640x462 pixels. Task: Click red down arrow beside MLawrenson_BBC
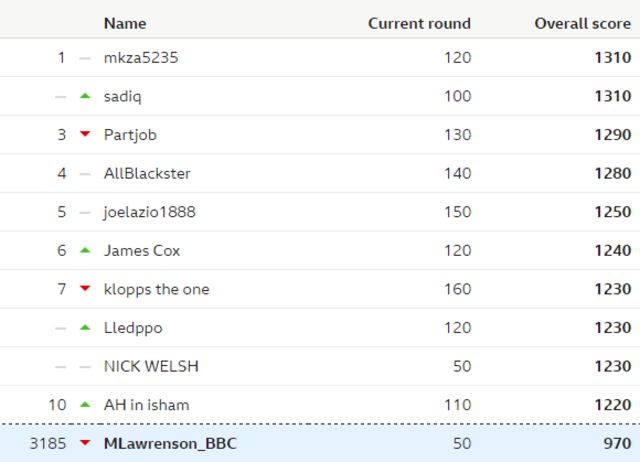point(85,443)
